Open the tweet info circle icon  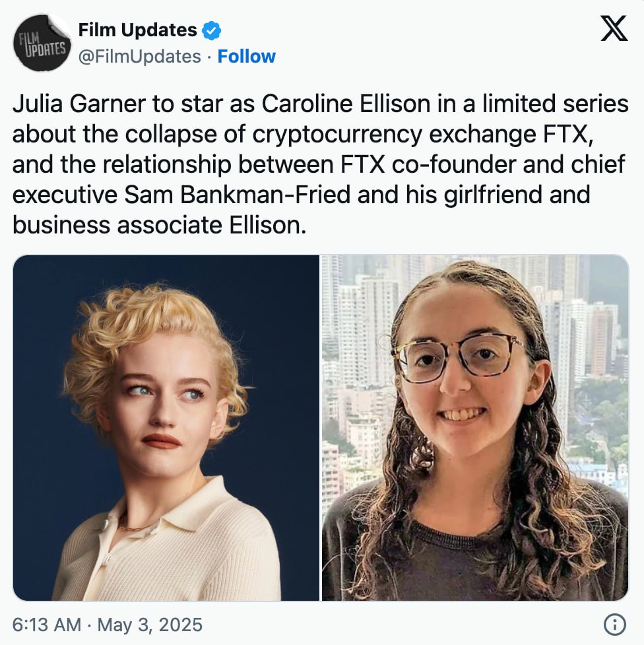[x=615, y=625]
